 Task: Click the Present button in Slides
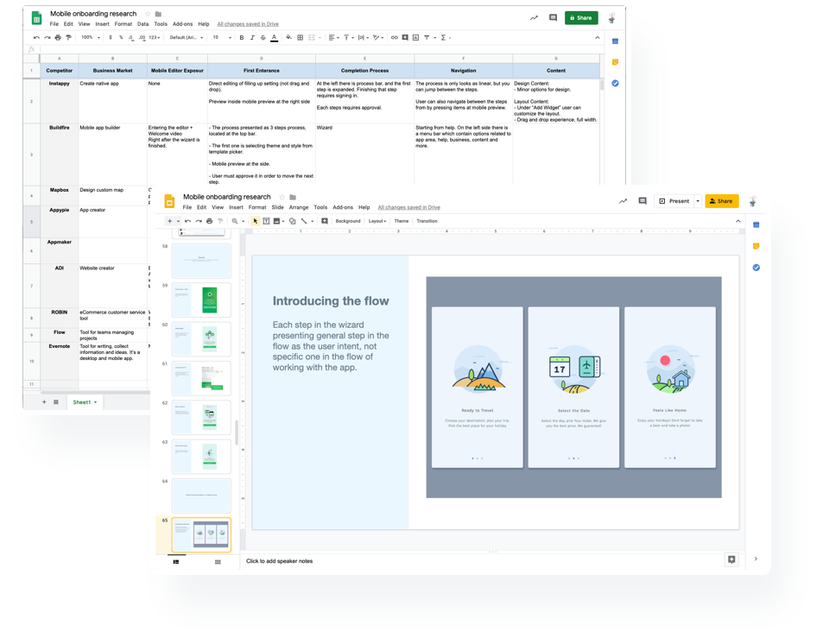(x=674, y=201)
